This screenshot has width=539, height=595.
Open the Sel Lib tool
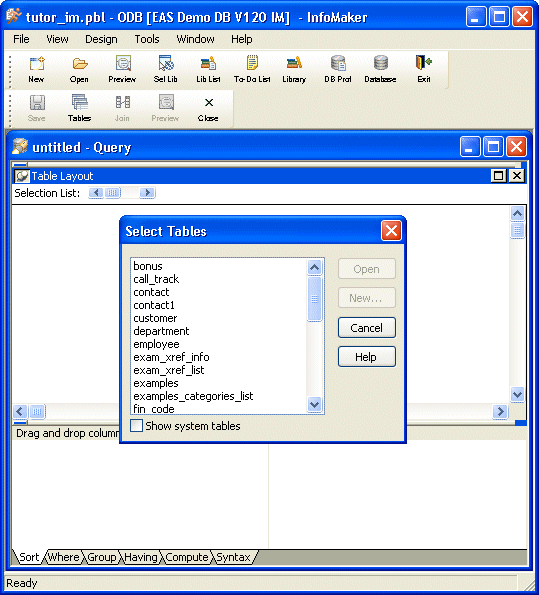pos(166,64)
